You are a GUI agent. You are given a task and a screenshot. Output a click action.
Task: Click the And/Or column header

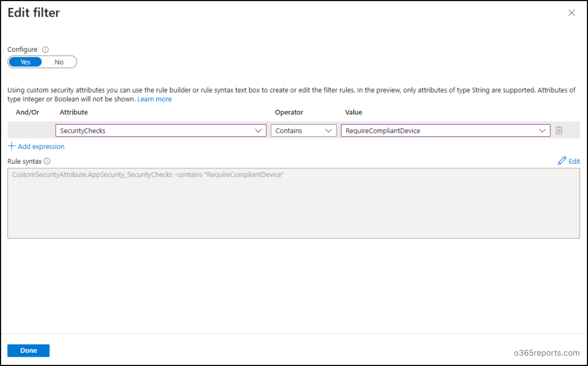[x=28, y=112]
